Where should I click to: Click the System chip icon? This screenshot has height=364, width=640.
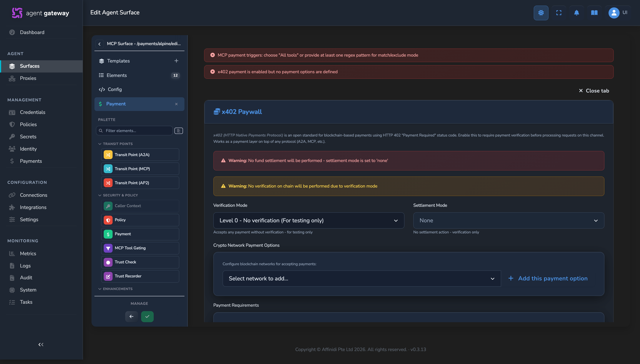tap(12, 290)
